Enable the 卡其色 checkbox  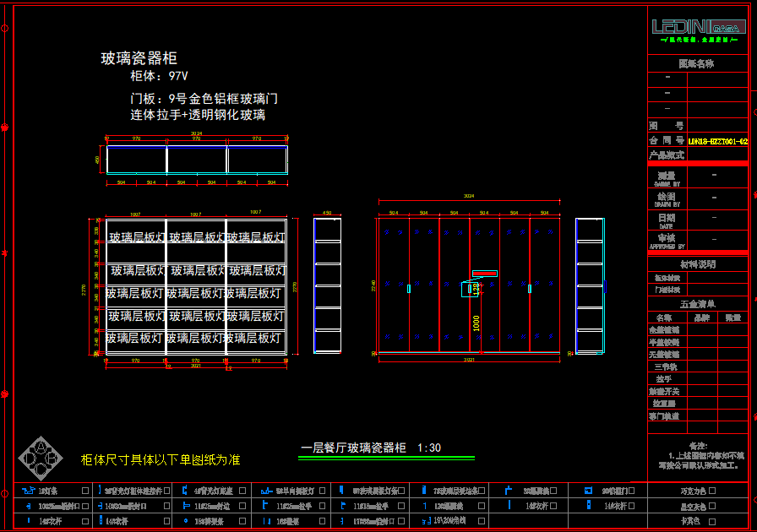coord(713,521)
